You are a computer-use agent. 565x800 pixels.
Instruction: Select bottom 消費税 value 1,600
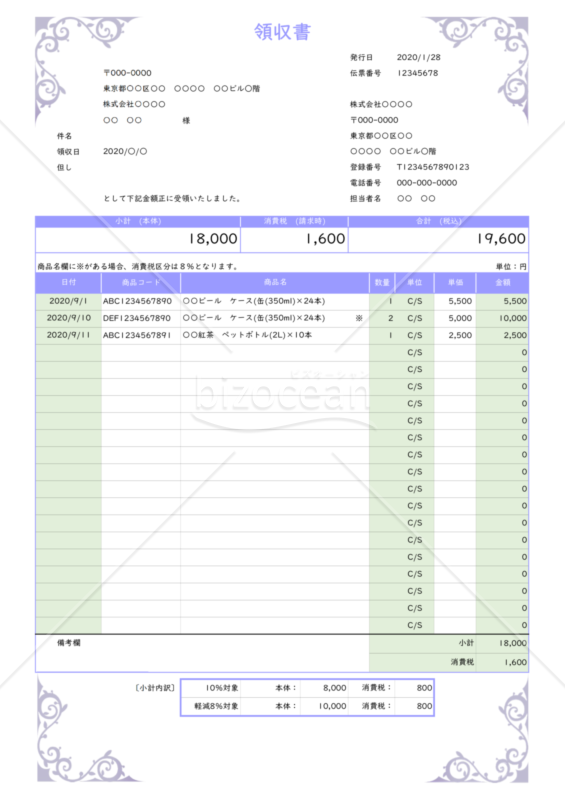click(x=515, y=662)
